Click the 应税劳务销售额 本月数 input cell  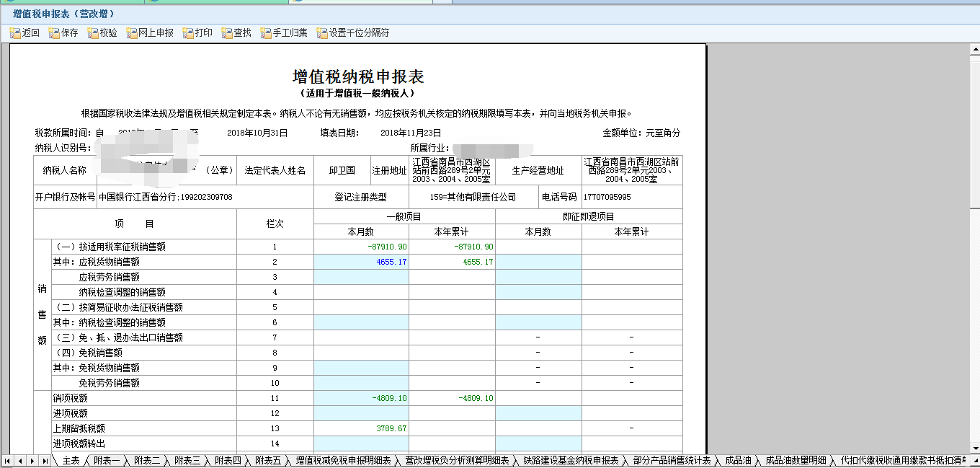point(362,278)
